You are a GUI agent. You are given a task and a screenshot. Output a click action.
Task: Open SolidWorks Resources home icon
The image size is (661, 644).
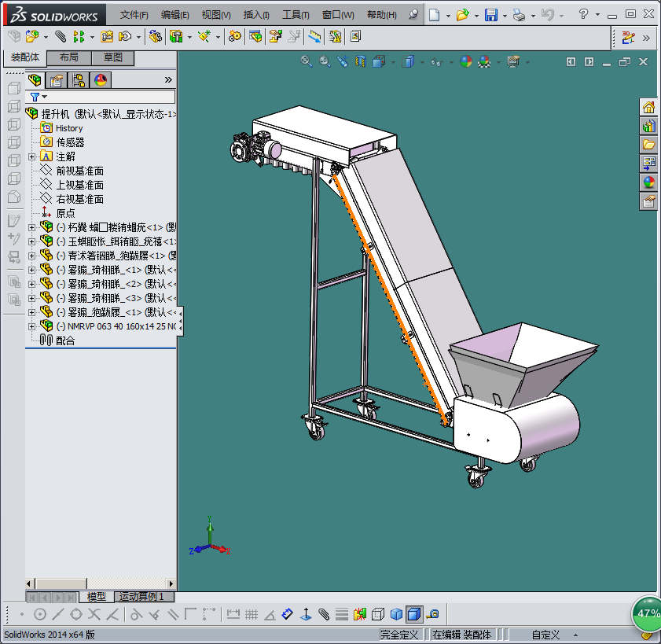pos(648,108)
